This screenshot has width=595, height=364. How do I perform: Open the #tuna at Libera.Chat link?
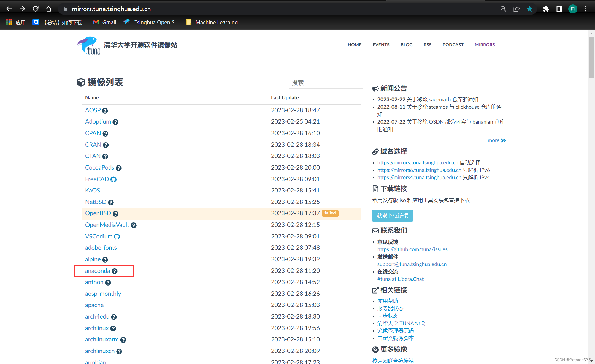pyautogui.click(x=401, y=279)
